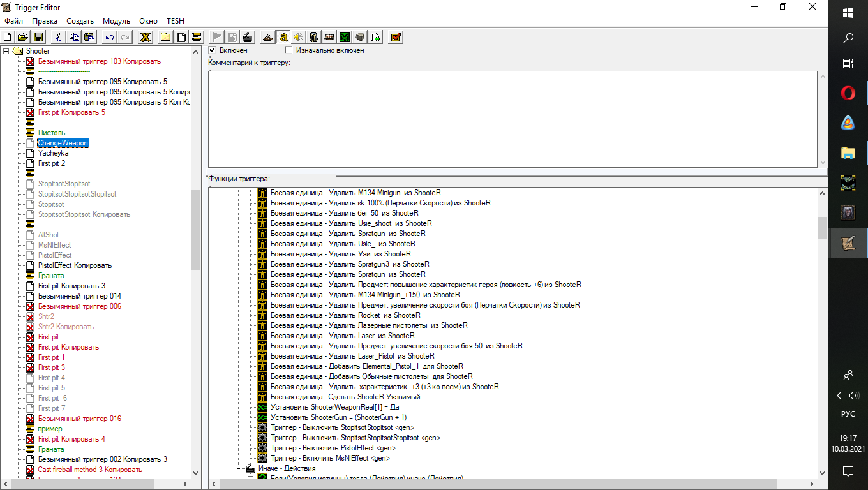Open the TESH menu

pyautogui.click(x=176, y=21)
